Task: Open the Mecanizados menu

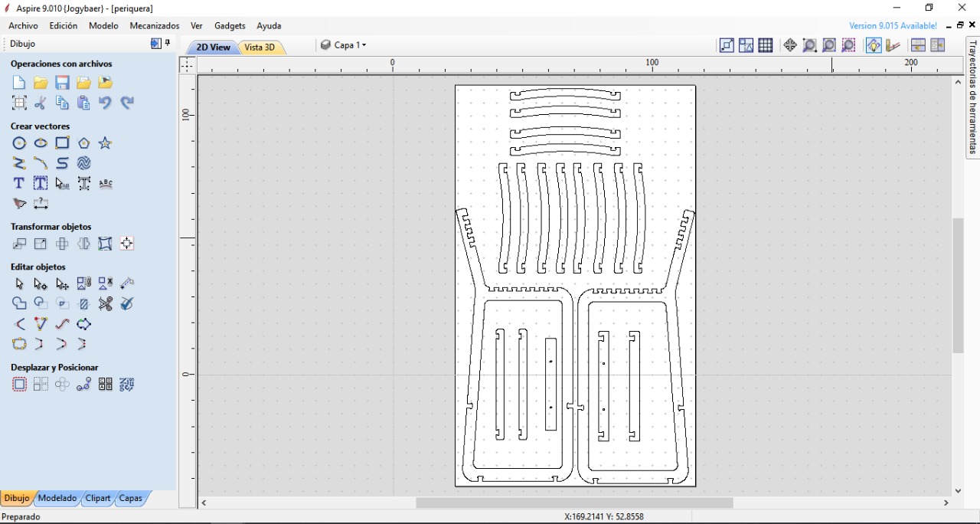Action: pos(155,25)
